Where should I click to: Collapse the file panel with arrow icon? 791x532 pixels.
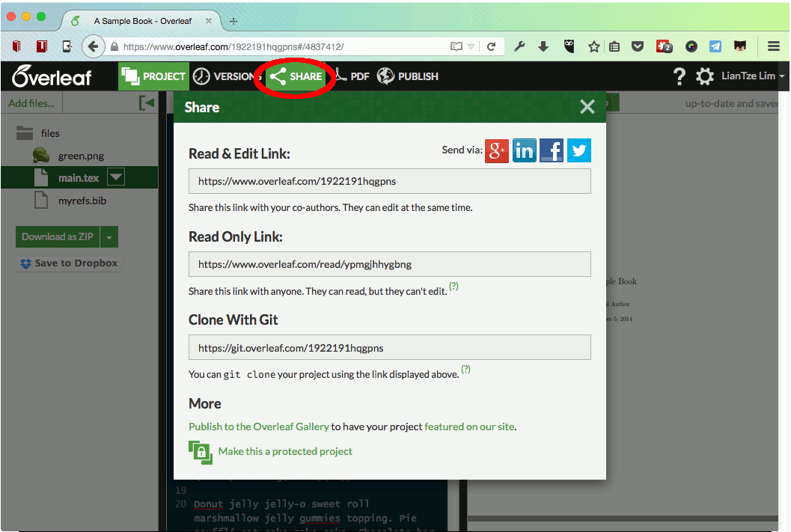coord(147,103)
